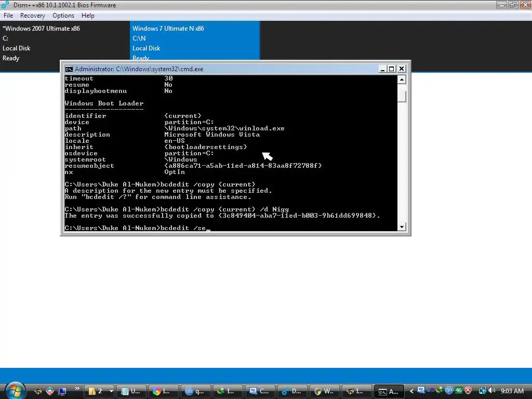Screen dimensions: 532x399
Task: Expand the folder group dropdown arrow on taskbar
Action: tap(111, 391)
